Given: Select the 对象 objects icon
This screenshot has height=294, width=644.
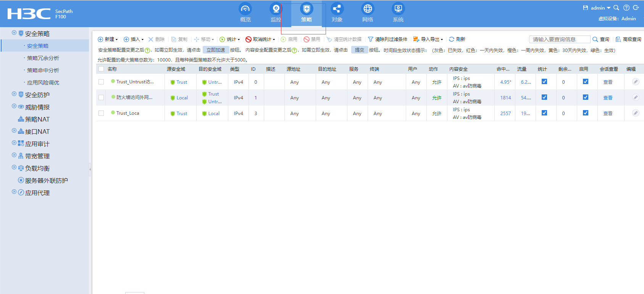Looking at the screenshot, I should [x=337, y=9].
